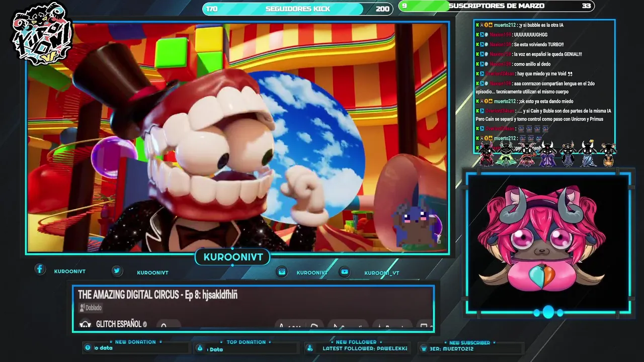Click chat message 'UUUUUUUGHGG'
This screenshot has height=362, width=644.
pyautogui.click(x=530, y=35)
